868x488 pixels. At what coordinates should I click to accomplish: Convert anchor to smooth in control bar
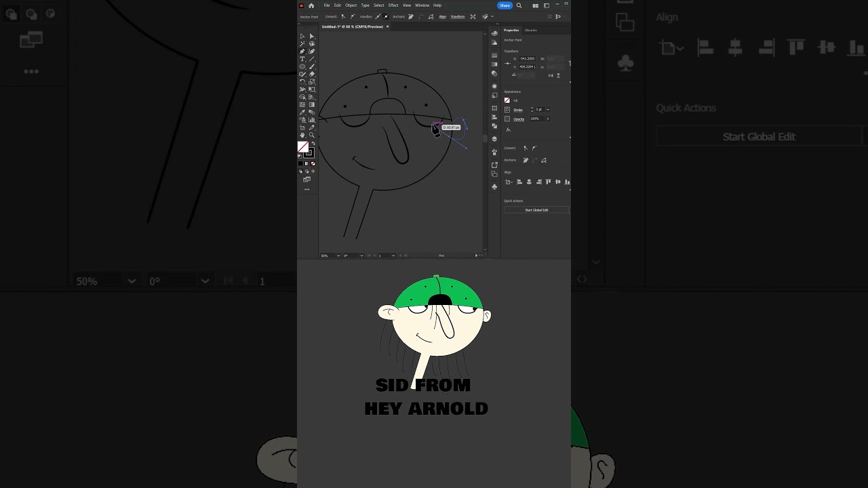click(353, 16)
